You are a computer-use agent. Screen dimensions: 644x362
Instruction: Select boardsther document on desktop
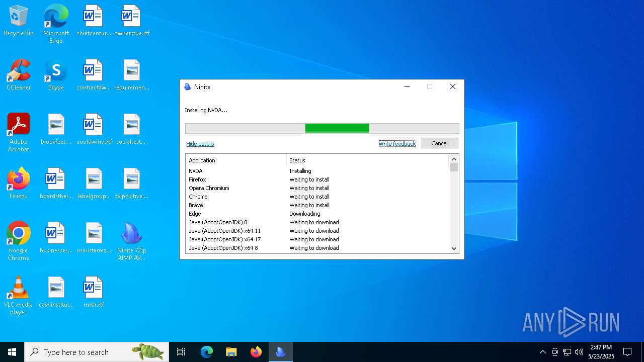pyautogui.click(x=56, y=184)
